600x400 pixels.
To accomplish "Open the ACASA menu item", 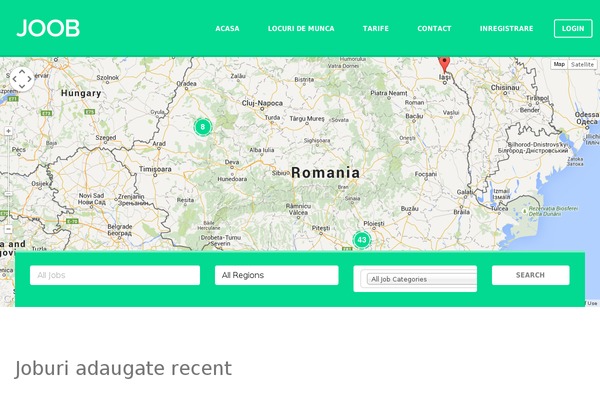I will pyautogui.click(x=227, y=28).
